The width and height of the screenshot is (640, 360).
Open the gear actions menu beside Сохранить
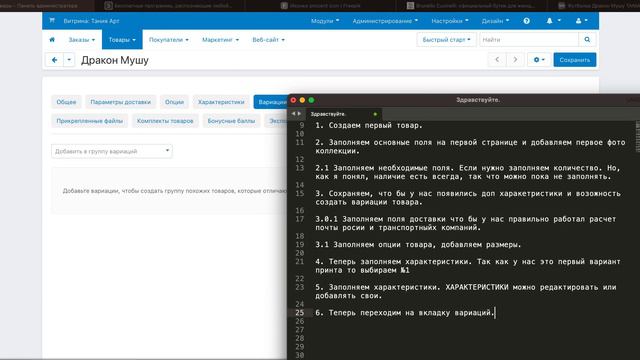[x=539, y=60]
